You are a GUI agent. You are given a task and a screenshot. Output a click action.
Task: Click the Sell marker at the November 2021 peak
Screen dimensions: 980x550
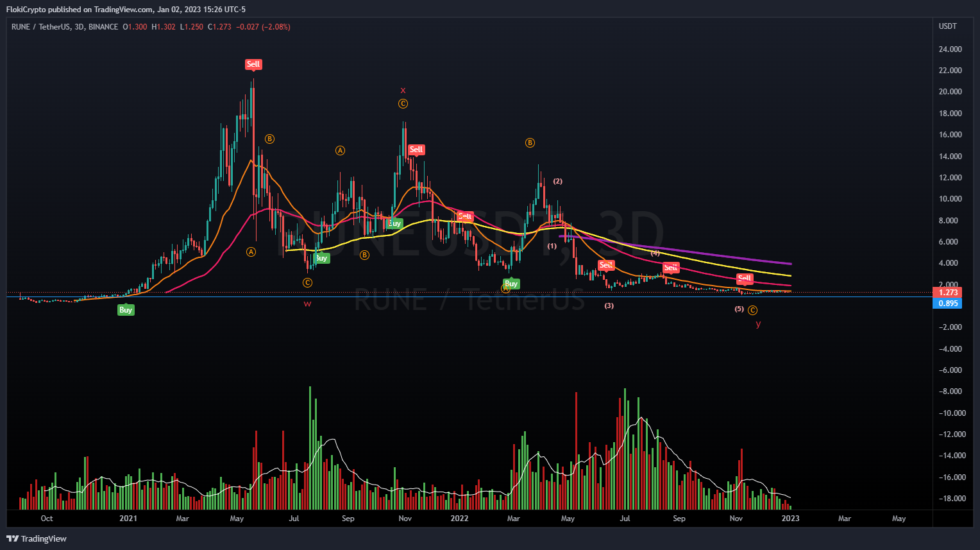pos(416,150)
